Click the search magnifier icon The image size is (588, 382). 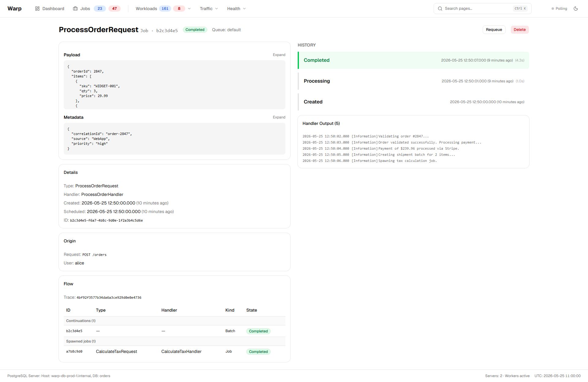pos(440,9)
